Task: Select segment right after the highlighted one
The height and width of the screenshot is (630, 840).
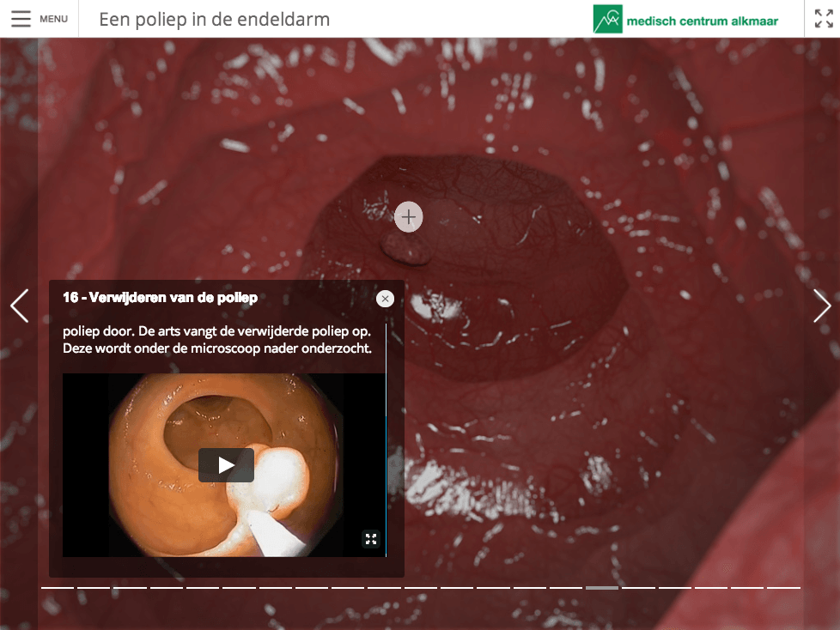Action: 638,588
